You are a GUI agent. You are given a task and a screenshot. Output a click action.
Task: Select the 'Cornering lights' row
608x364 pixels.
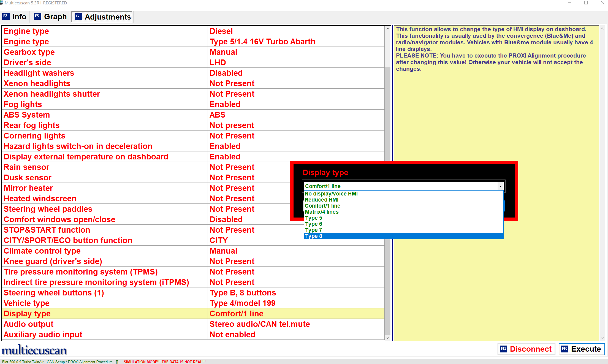[x=193, y=136]
